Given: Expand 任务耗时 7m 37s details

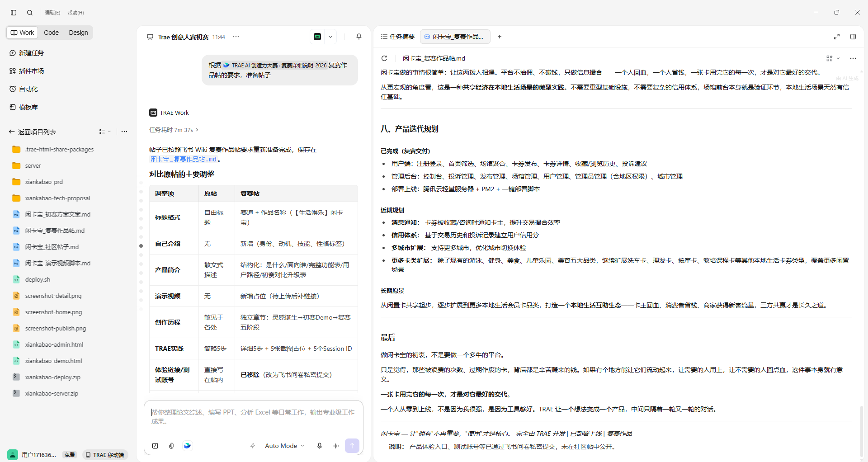Looking at the screenshot, I should coord(174,130).
